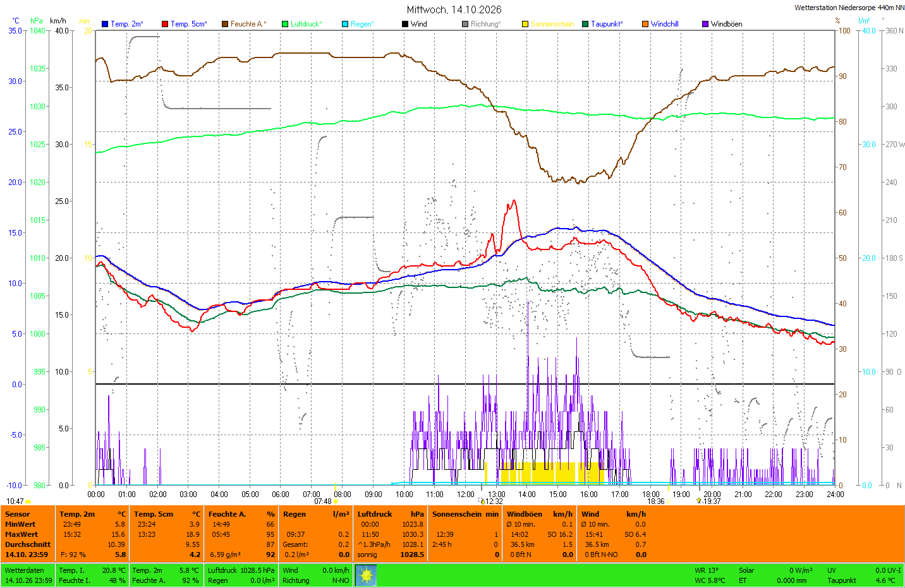Click the yellow Sonnenschein legend square

[525, 24]
